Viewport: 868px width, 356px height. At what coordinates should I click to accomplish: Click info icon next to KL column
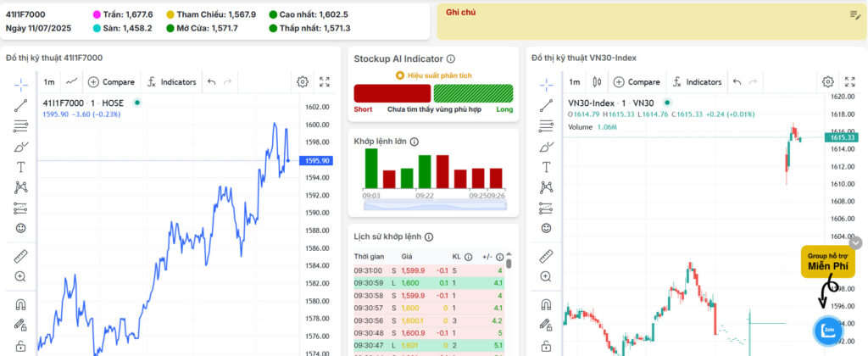[468, 258]
